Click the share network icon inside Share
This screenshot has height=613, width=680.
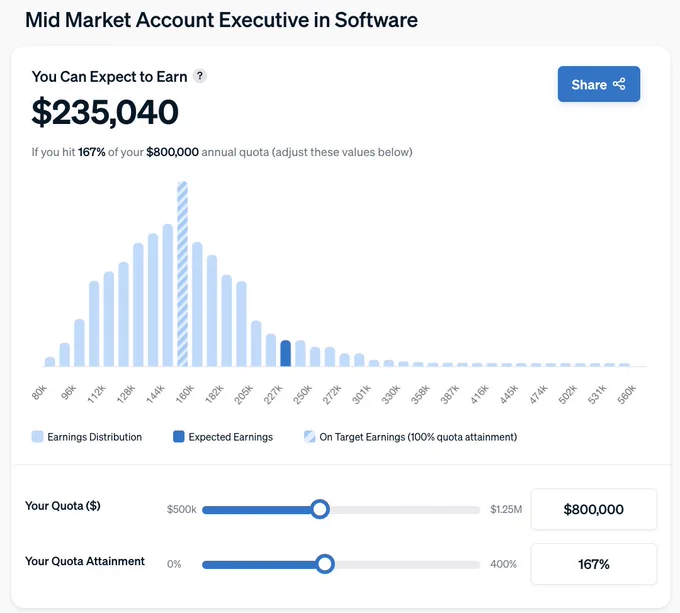619,84
